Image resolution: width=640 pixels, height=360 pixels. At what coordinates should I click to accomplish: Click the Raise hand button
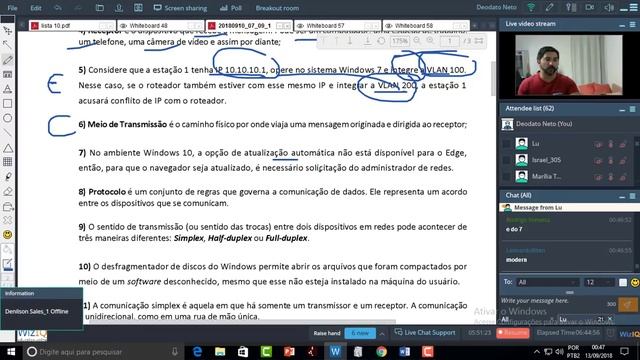327,333
